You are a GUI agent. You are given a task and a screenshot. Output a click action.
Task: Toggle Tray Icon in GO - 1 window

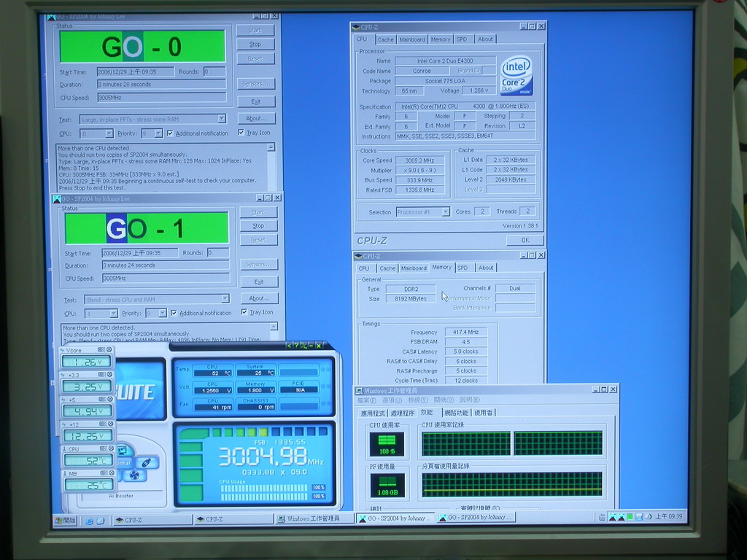[x=244, y=312]
